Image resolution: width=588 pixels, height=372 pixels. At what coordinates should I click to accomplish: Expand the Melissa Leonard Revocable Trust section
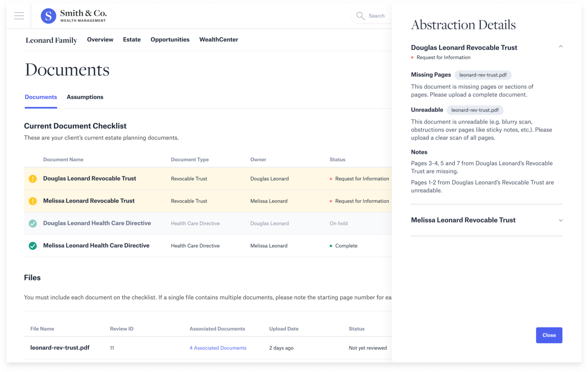(560, 220)
